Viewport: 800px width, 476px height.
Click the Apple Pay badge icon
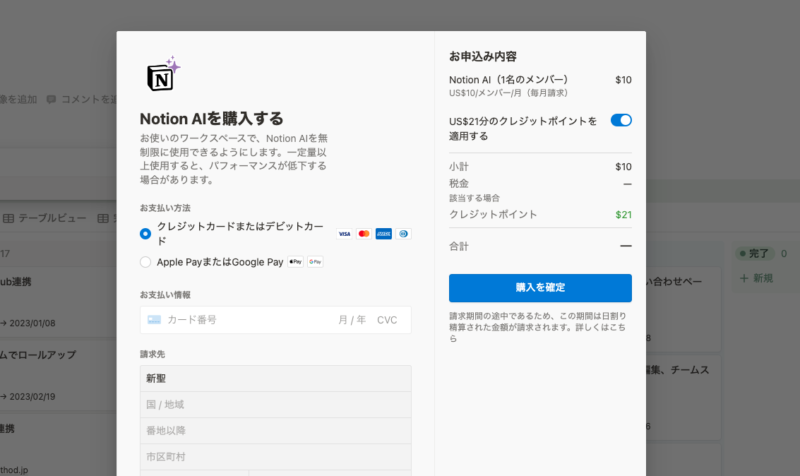click(295, 262)
